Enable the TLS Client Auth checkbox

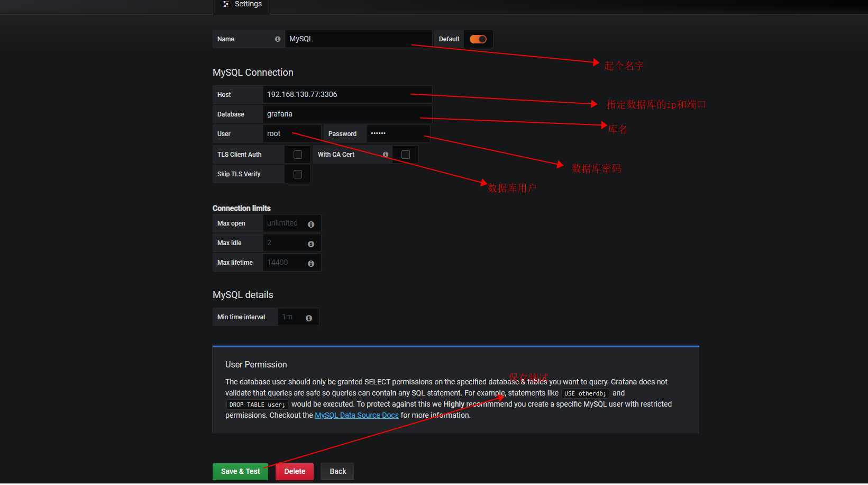[298, 155]
